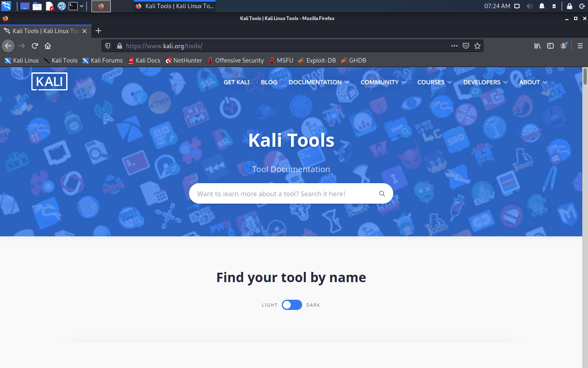
Task: Open the Firefox hamburger menu
Action: [580, 46]
